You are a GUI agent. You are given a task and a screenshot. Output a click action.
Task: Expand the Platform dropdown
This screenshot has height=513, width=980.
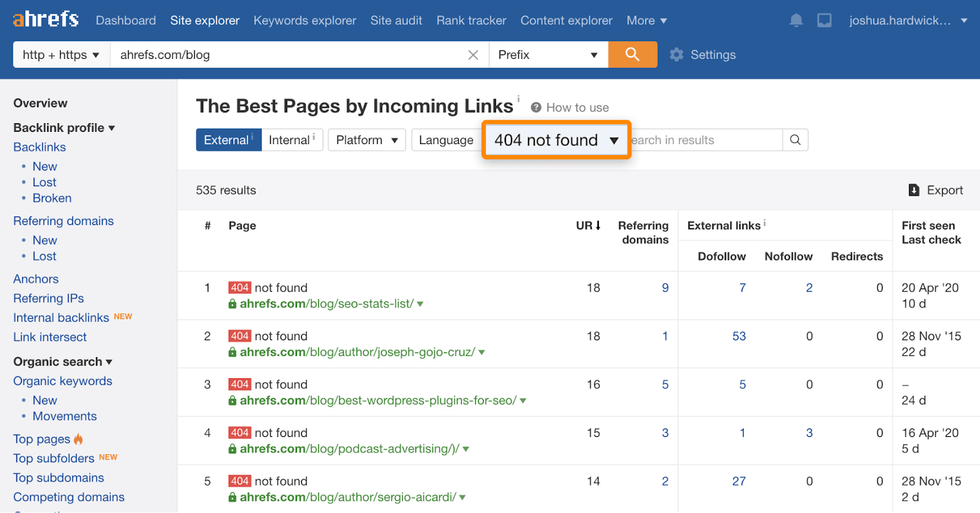tap(366, 140)
